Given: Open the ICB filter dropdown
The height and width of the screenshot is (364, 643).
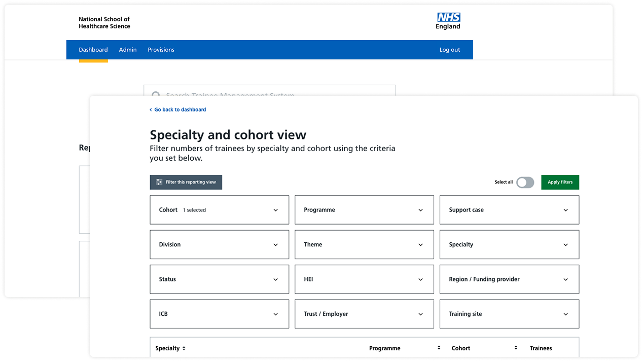Looking at the screenshot, I should (x=220, y=314).
